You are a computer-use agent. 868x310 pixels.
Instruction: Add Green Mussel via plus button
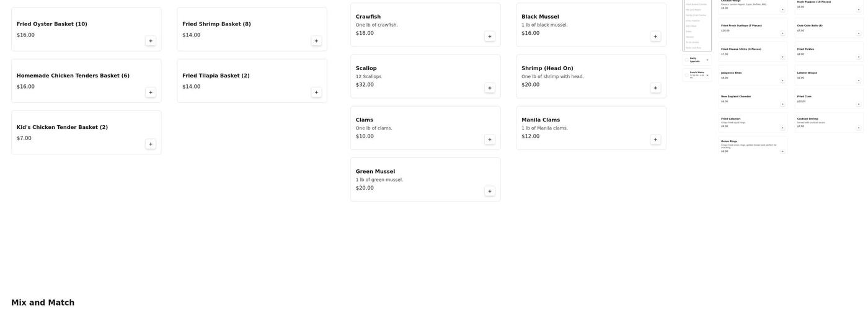pyautogui.click(x=490, y=192)
